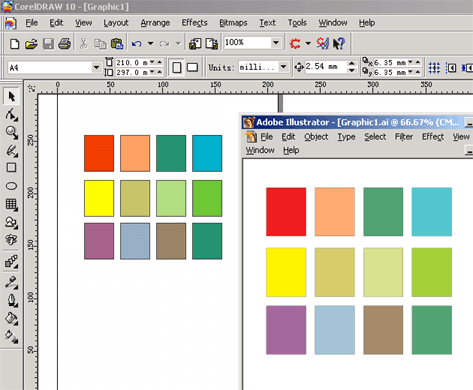
Task: Increase the nudge offset value
Action: (x=352, y=63)
